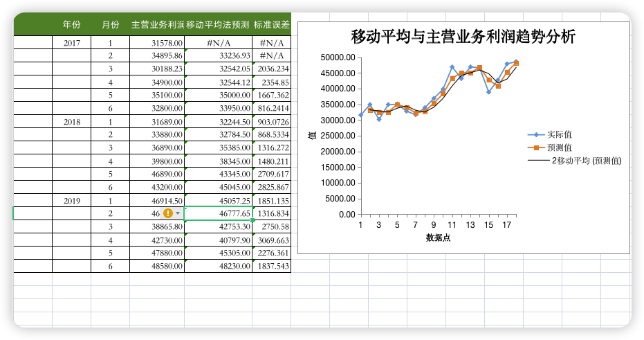
Task: Select standard error cell 1837.543
Action: click(x=271, y=266)
